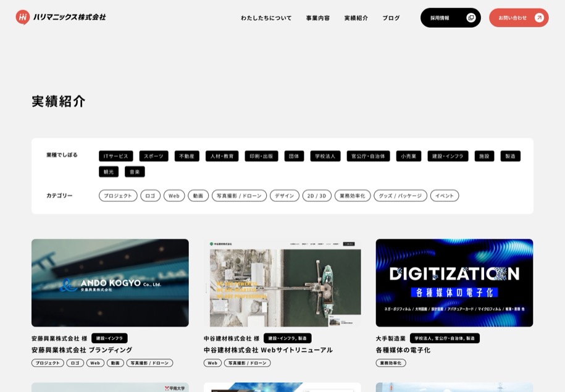This screenshot has width=565, height=392.
Task: Choose プロジェクト category in filter panel
Action: point(118,196)
